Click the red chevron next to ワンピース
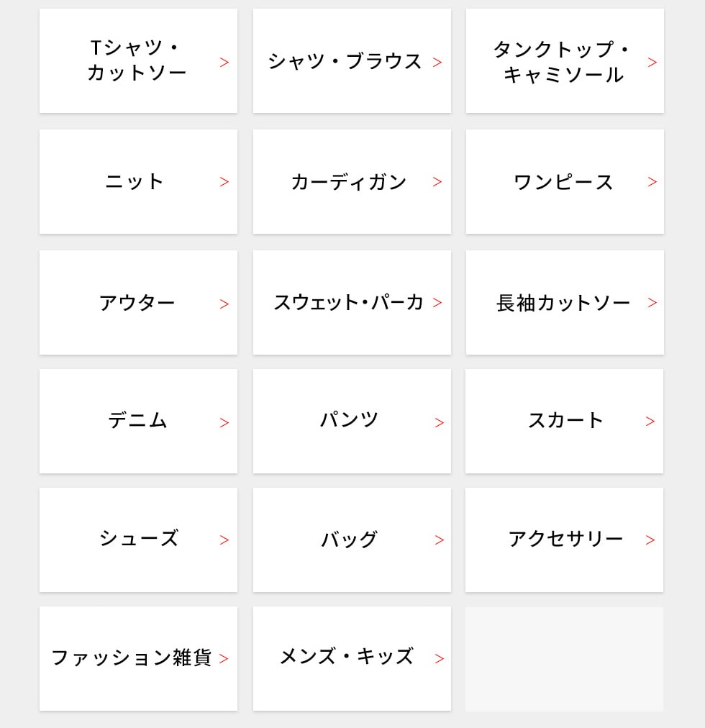This screenshot has width=705, height=728. pos(652,182)
